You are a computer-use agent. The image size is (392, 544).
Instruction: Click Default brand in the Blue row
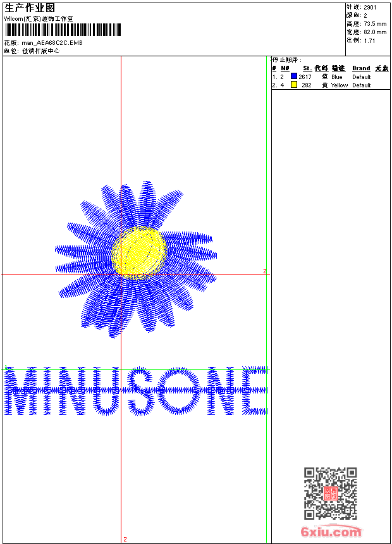point(362,77)
